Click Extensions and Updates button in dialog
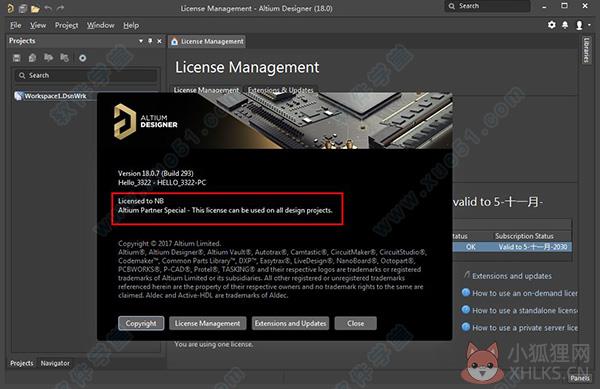Screen dimensions: 600x389 [x=290, y=323]
